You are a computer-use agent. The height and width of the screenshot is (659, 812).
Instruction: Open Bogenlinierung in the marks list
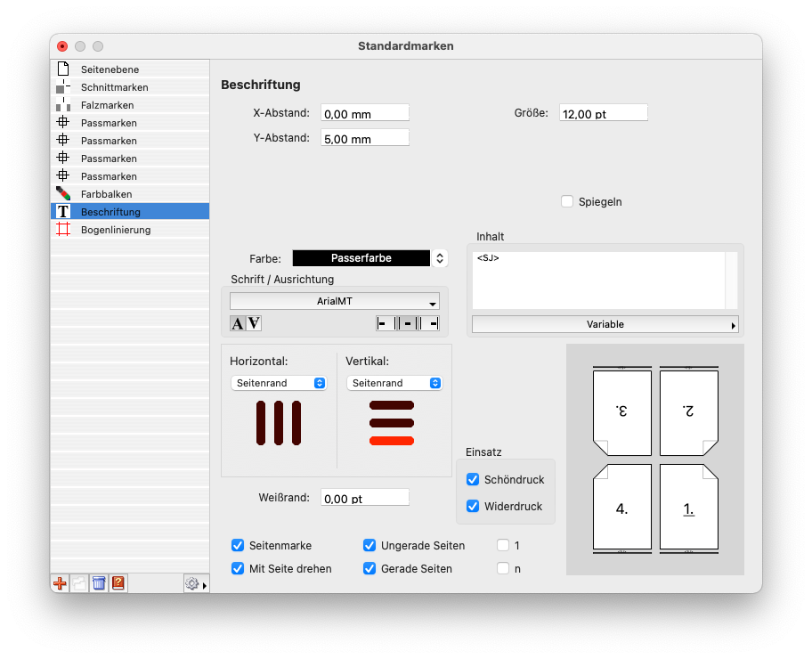click(130, 230)
